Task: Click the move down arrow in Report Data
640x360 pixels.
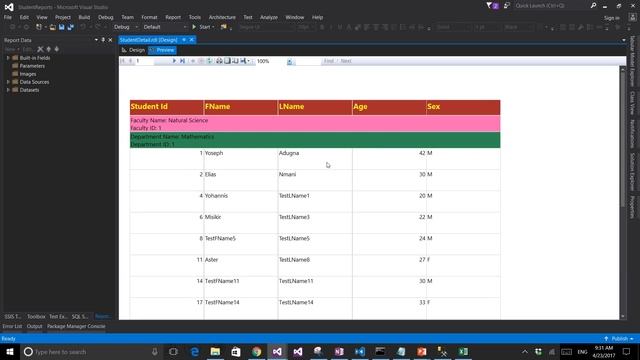Action: pyautogui.click(x=57, y=49)
